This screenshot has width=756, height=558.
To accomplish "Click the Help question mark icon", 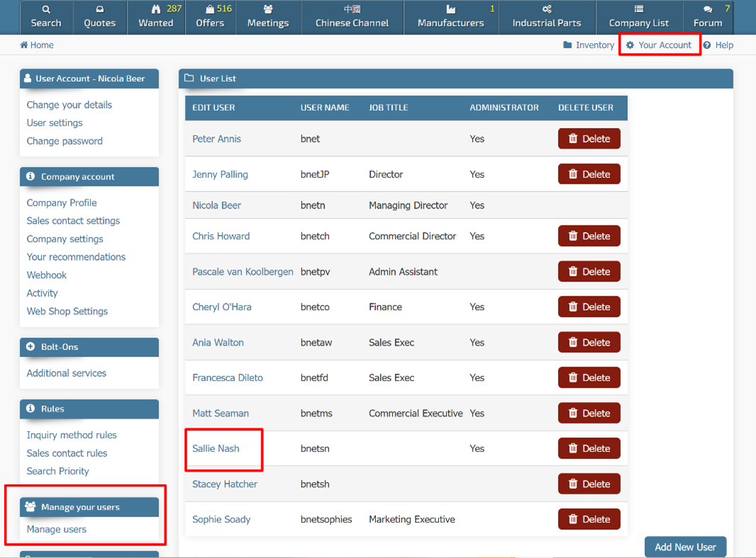I will (x=707, y=45).
